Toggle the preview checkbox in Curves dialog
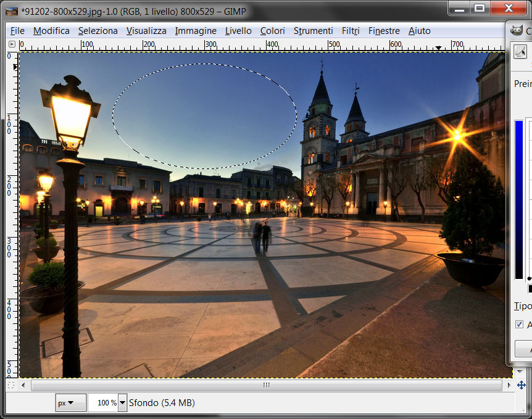The image size is (532, 419). 520,324
